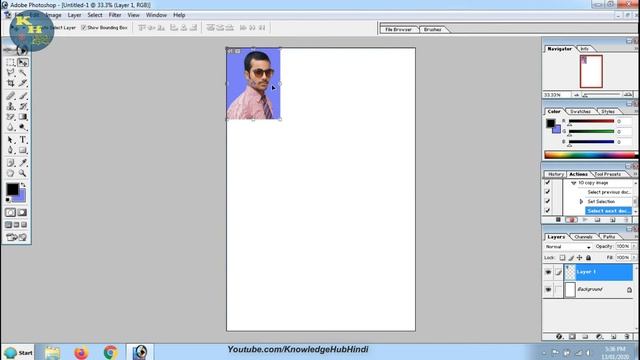The height and width of the screenshot is (360, 640).
Task: Select the Lasso tool
Action: (11, 73)
